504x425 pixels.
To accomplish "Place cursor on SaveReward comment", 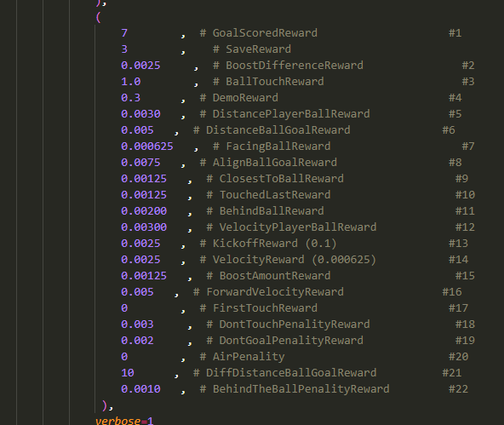I will pos(252,49).
